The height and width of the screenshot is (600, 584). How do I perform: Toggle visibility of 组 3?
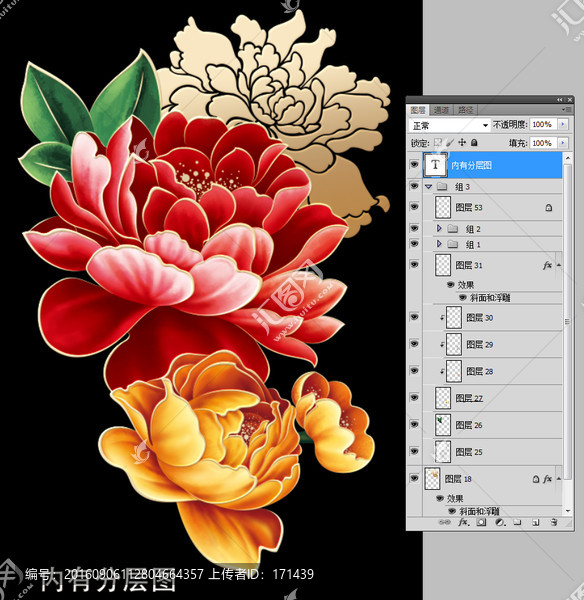[414, 186]
